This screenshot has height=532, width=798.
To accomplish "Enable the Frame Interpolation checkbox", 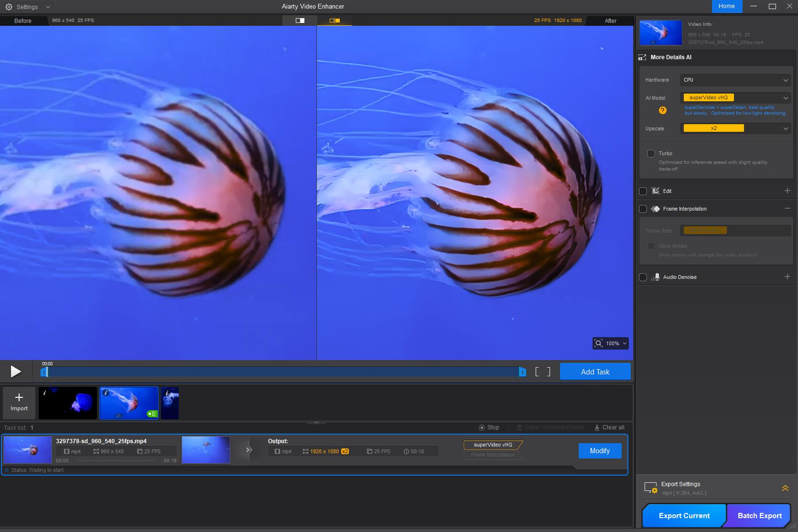I will [x=643, y=209].
